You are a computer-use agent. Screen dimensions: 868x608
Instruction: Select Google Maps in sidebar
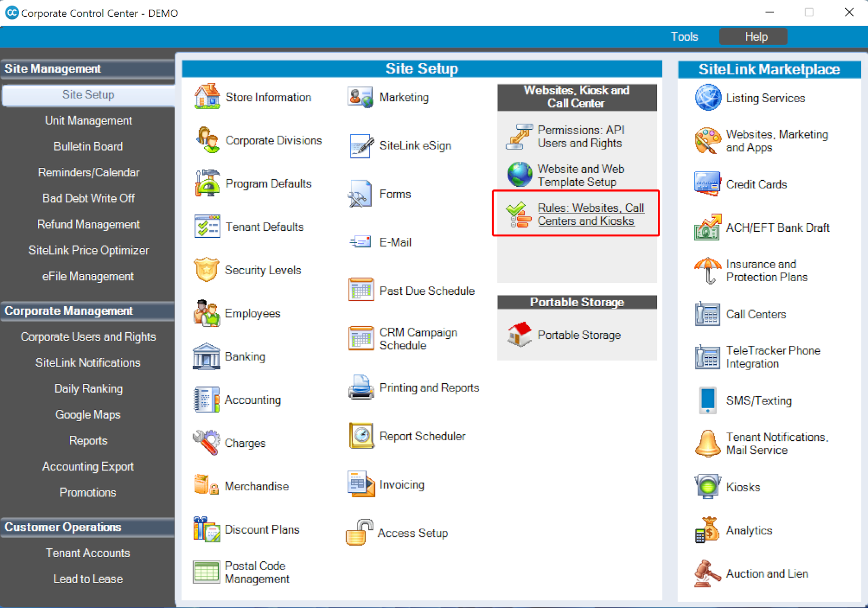(x=88, y=415)
